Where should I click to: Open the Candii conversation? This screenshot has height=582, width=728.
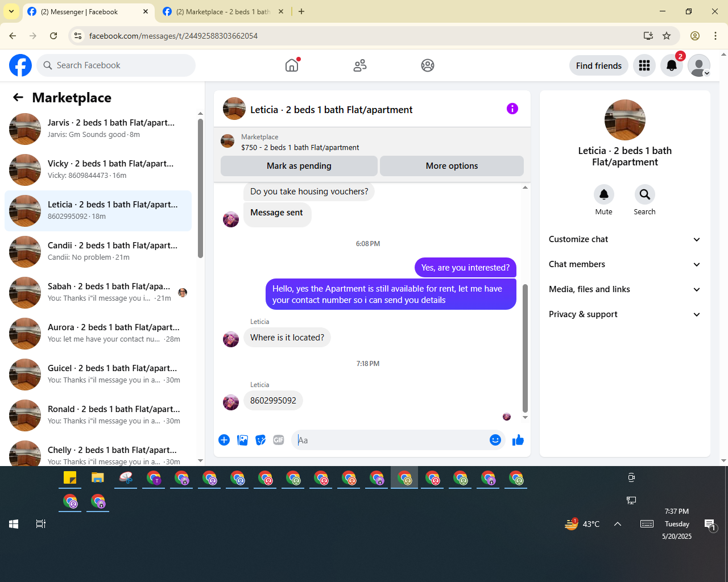point(98,252)
